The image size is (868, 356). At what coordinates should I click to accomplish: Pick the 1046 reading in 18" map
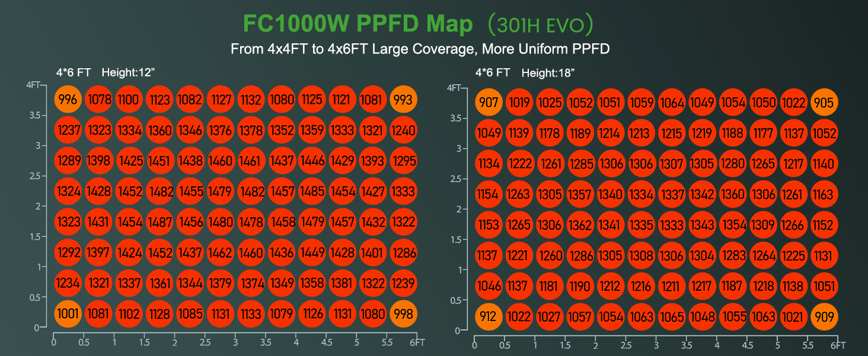[489, 287]
